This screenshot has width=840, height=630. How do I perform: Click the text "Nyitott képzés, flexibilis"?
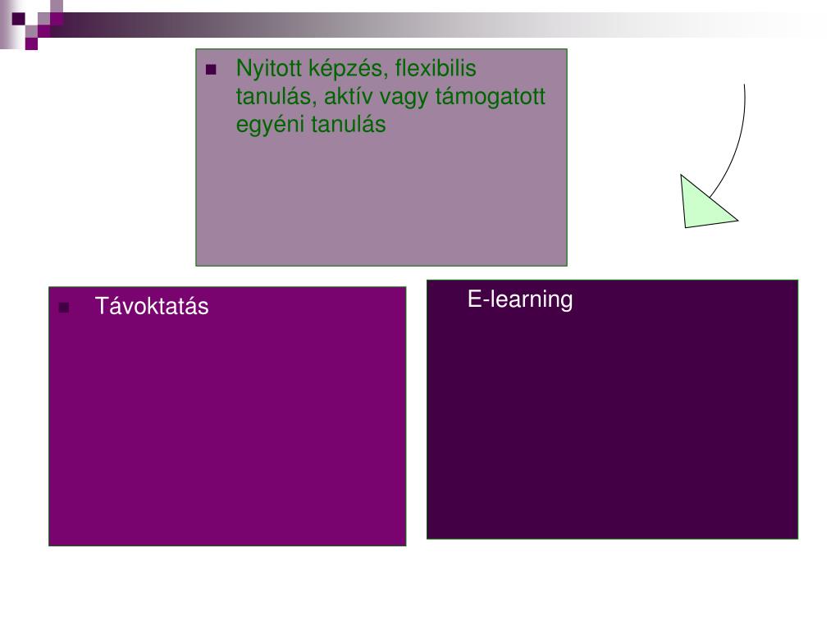coord(356,69)
